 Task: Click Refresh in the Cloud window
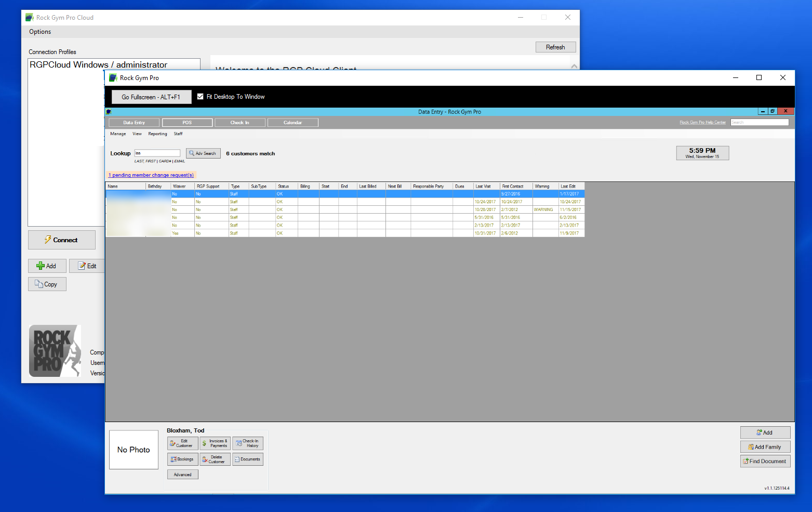point(556,47)
